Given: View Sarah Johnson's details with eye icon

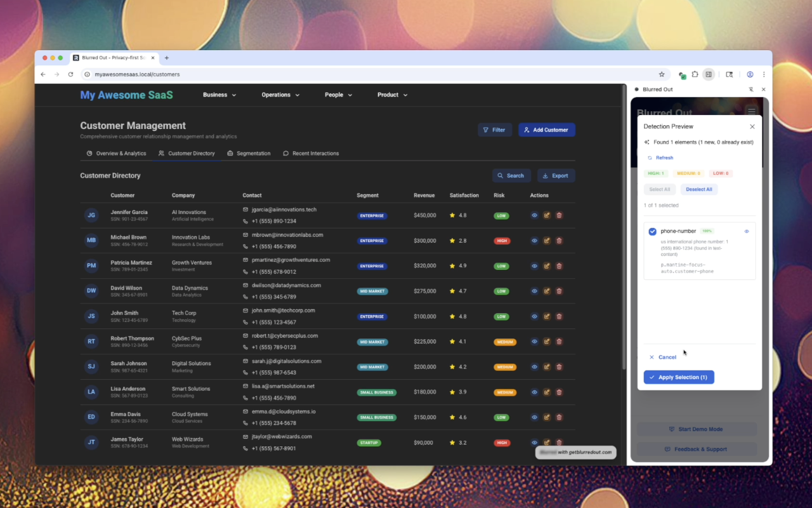Looking at the screenshot, I should 534,367.
